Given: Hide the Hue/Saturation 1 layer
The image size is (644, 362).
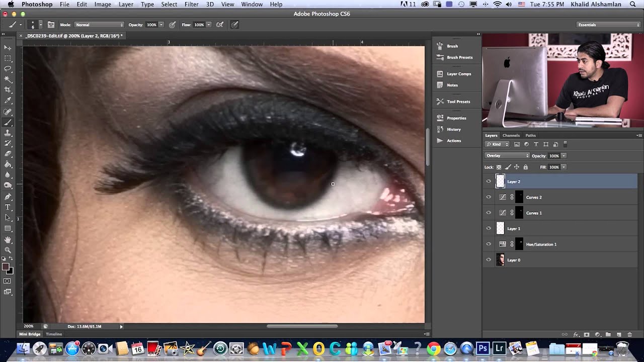Looking at the screenshot, I should 488,244.
